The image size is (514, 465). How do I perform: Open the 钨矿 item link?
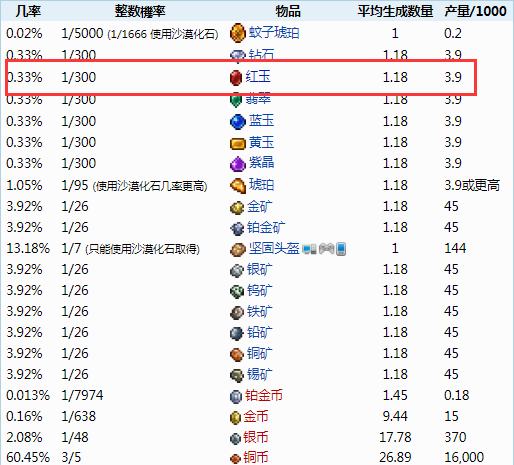tap(260, 290)
